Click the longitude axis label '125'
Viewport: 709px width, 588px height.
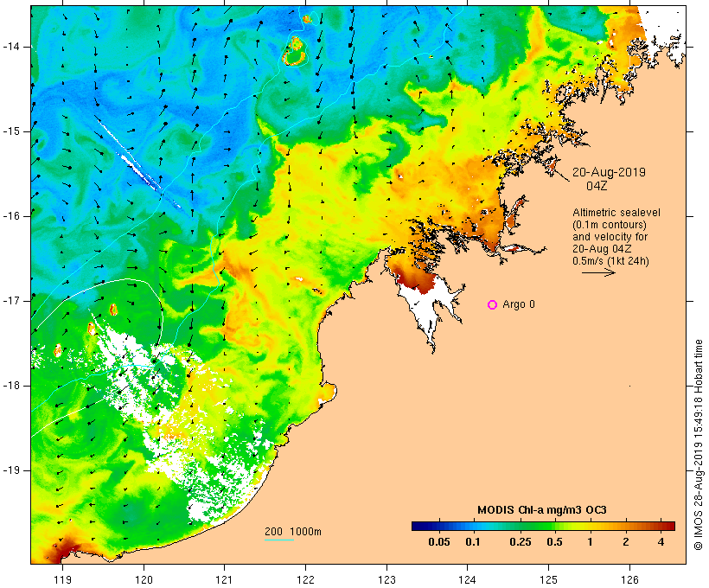[549, 580]
